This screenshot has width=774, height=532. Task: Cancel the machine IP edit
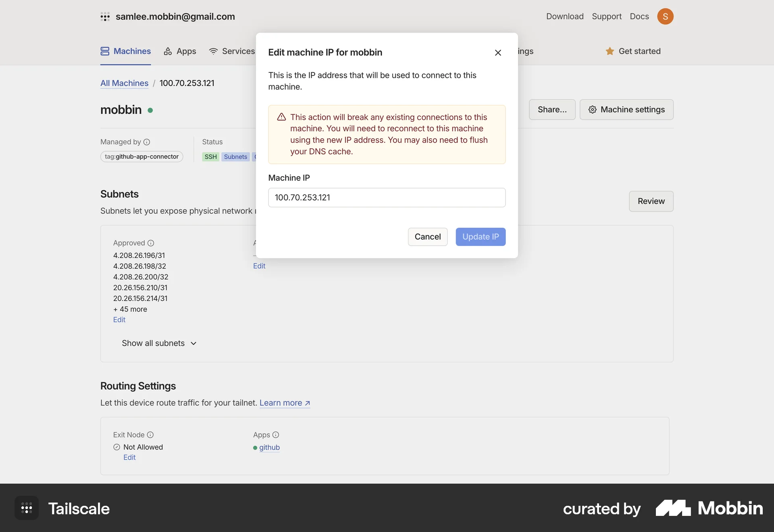427,237
